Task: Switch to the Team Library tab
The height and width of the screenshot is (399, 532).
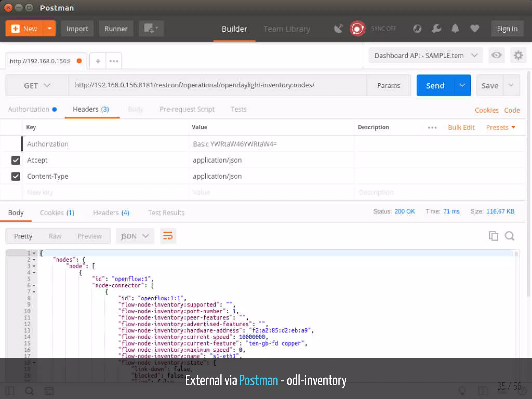Action: coord(287,29)
